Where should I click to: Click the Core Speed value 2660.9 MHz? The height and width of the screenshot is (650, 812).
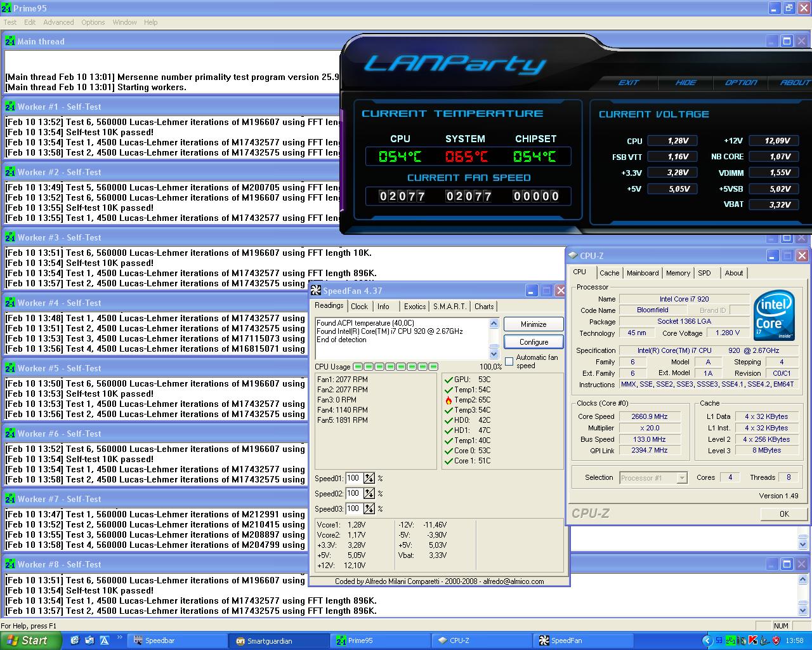click(x=649, y=416)
